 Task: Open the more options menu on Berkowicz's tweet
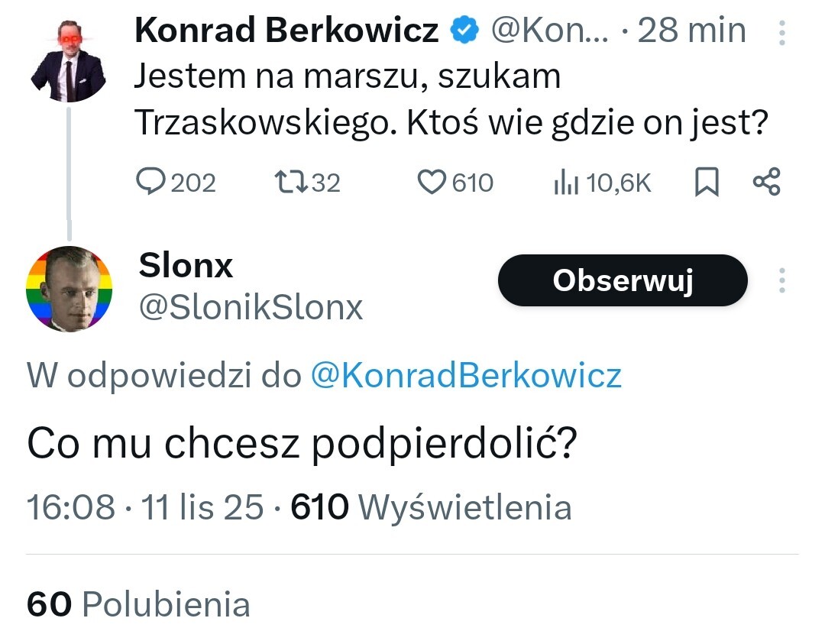[781, 32]
